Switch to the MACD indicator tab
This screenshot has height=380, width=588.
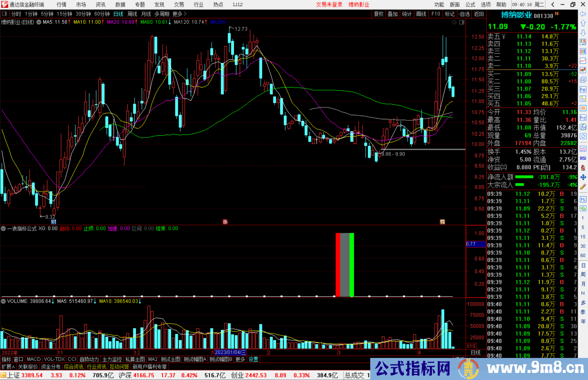33,359
